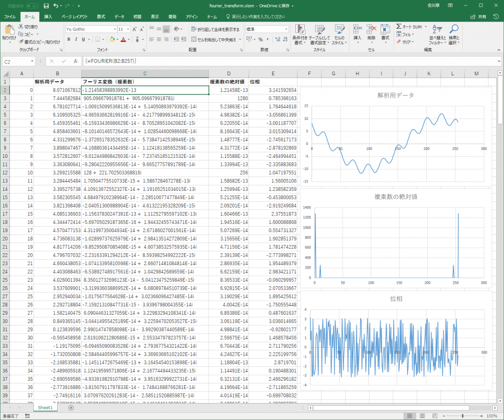Open the number format dropdown
The image size is (504, 420).
click(286, 29)
